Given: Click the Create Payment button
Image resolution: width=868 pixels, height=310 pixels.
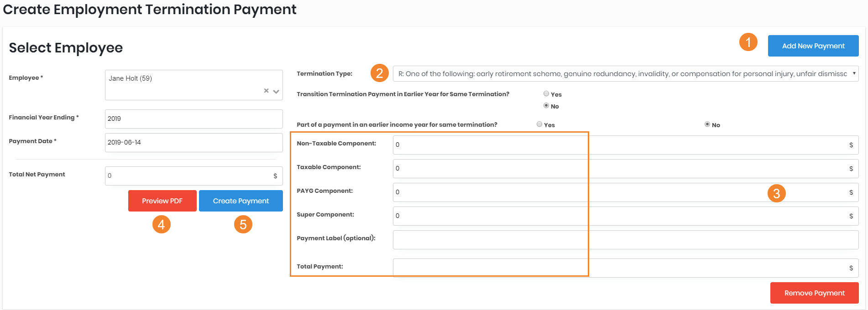Looking at the screenshot, I should (x=241, y=201).
